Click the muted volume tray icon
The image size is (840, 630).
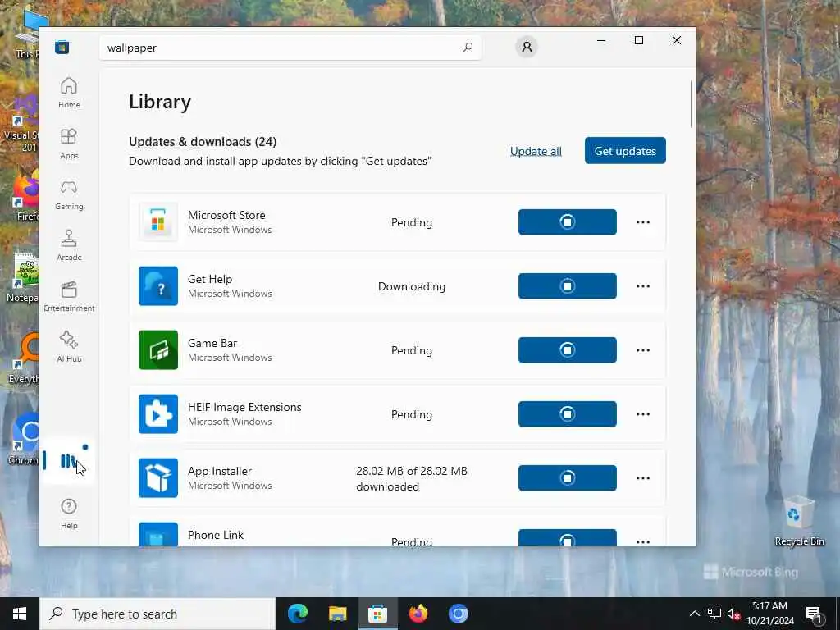(x=733, y=614)
